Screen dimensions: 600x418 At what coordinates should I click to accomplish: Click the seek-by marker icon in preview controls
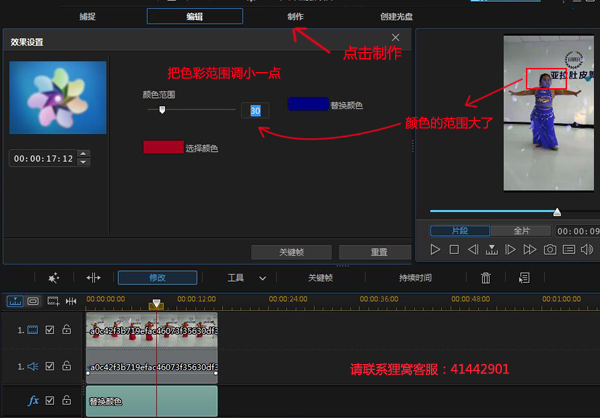point(492,250)
